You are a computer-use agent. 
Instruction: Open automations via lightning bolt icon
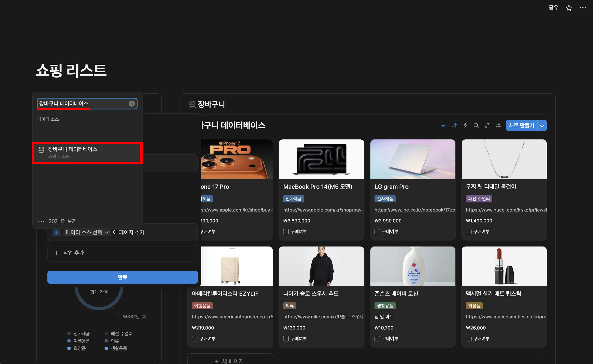465,125
